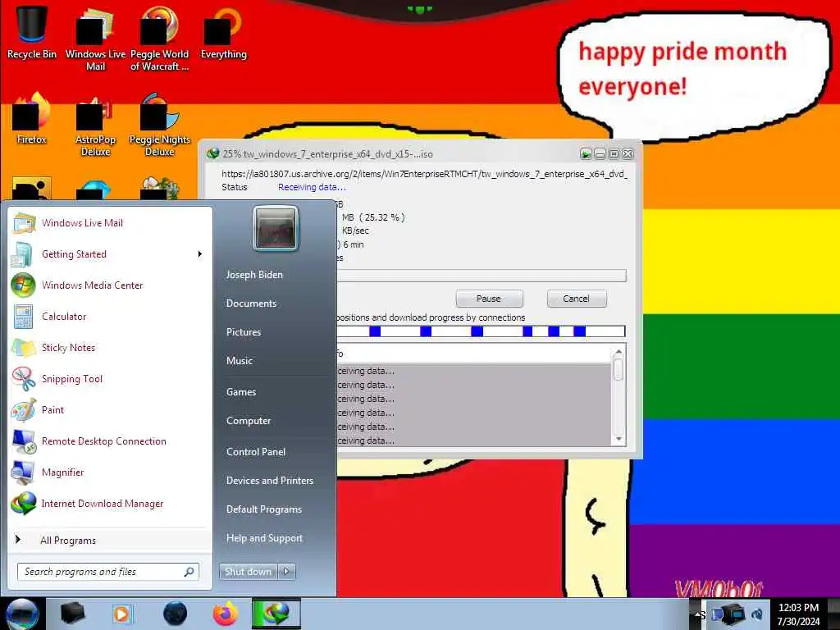
Task: Open Devices and Printers
Action: (x=270, y=481)
